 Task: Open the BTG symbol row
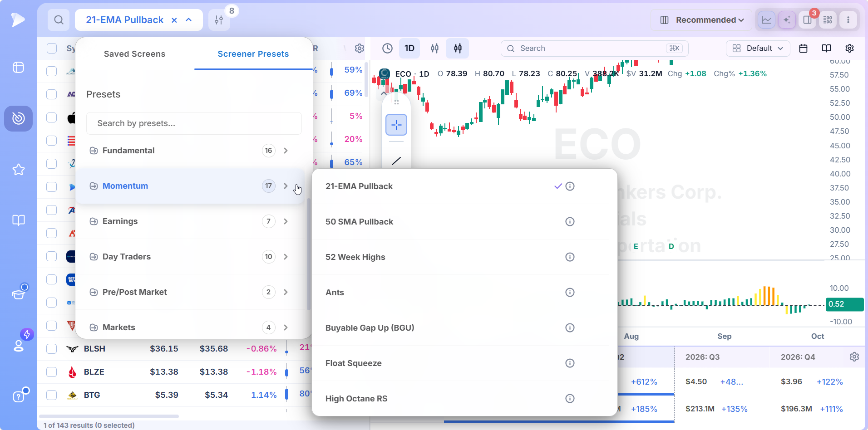pos(92,395)
